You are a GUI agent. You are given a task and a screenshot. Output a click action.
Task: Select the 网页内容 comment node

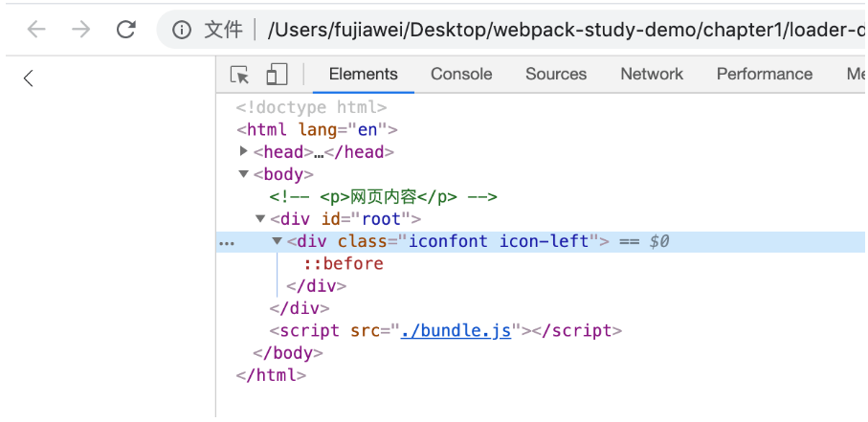click(384, 196)
